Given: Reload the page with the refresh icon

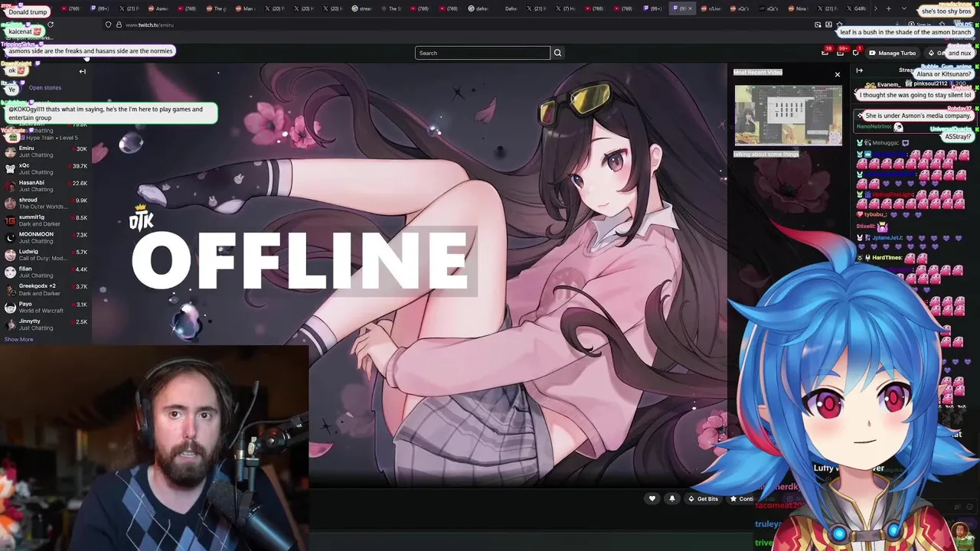Looking at the screenshot, I should click(x=51, y=24).
